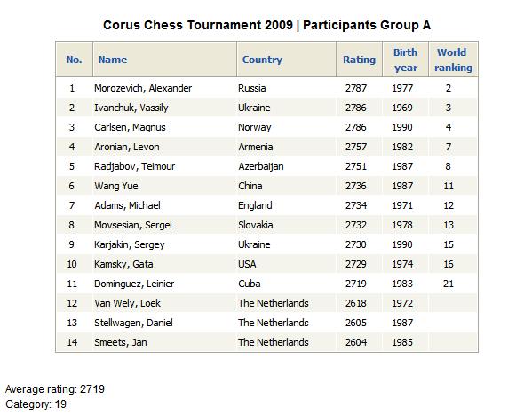Click Stellwagen, Daniel's birth year 1987
The image size is (532, 416).
tap(402, 323)
